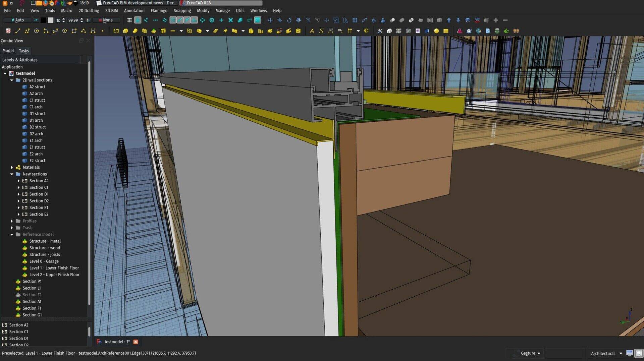644x361 pixels.
Task: Toggle the working plane view button
Action: (x=258, y=20)
